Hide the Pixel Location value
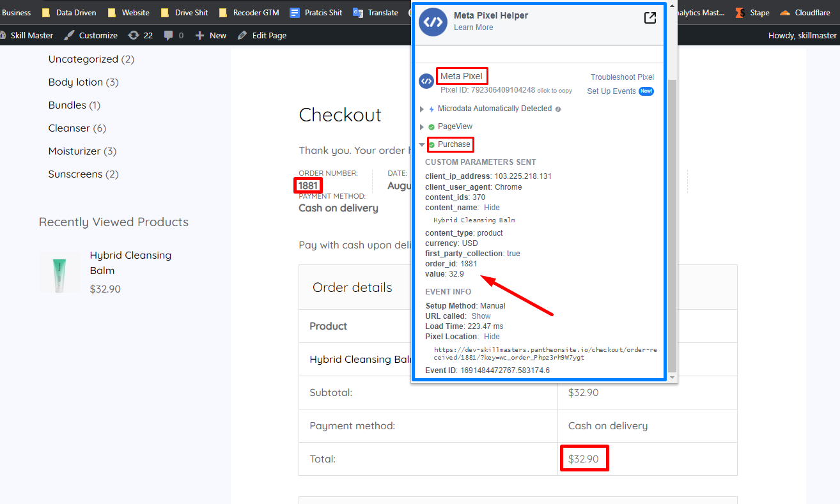 tap(492, 337)
